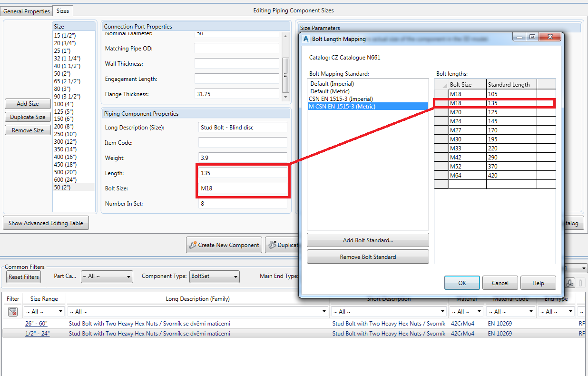Confirm the dialog with the OK button
This screenshot has height=376, width=588.
462,282
